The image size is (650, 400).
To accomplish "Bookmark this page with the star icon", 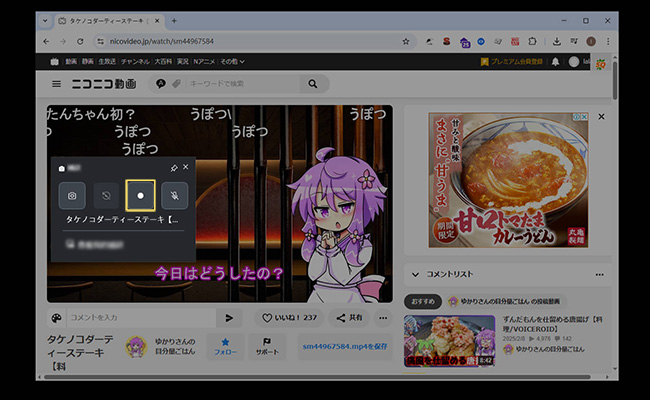I will click(x=406, y=41).
